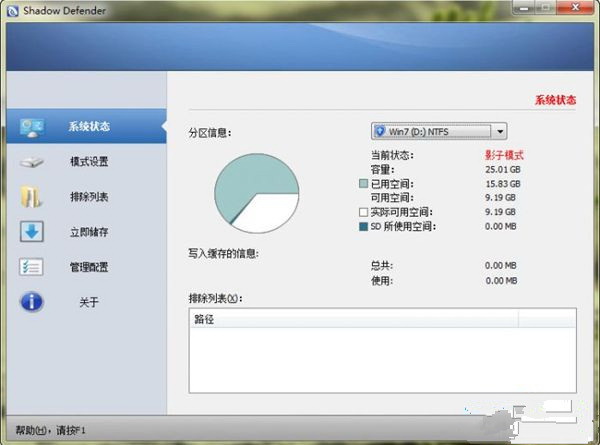Image resolution: width=600 pixels, height=445 pixels.
Task: Click the 帮助(H), 请按F1 status bar text
Action: 51,430
